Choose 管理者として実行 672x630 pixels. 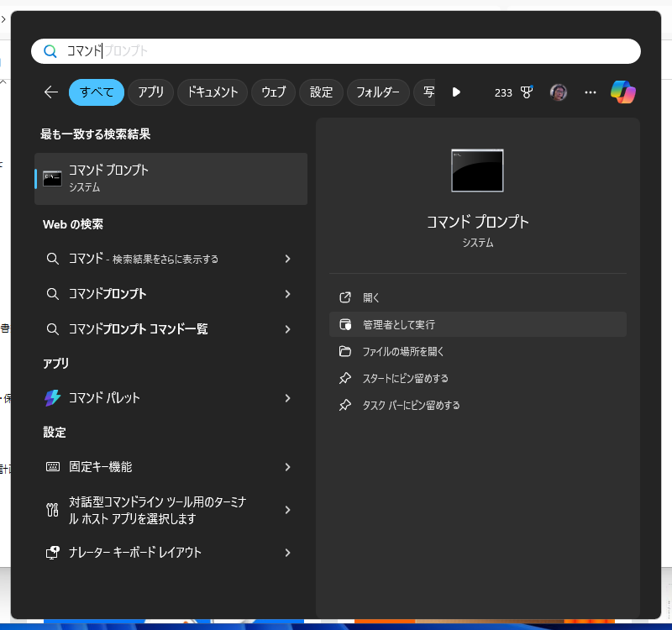coord(478,324)
